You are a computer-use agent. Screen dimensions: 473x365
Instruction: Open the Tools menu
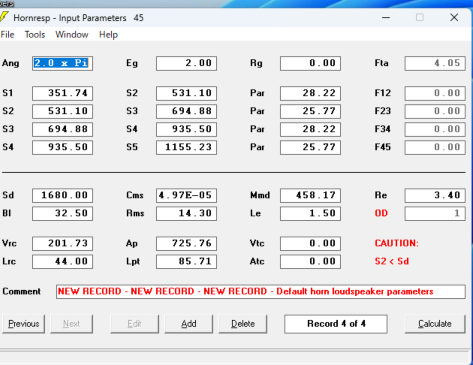pyautogui.click(x=35, y=35)
